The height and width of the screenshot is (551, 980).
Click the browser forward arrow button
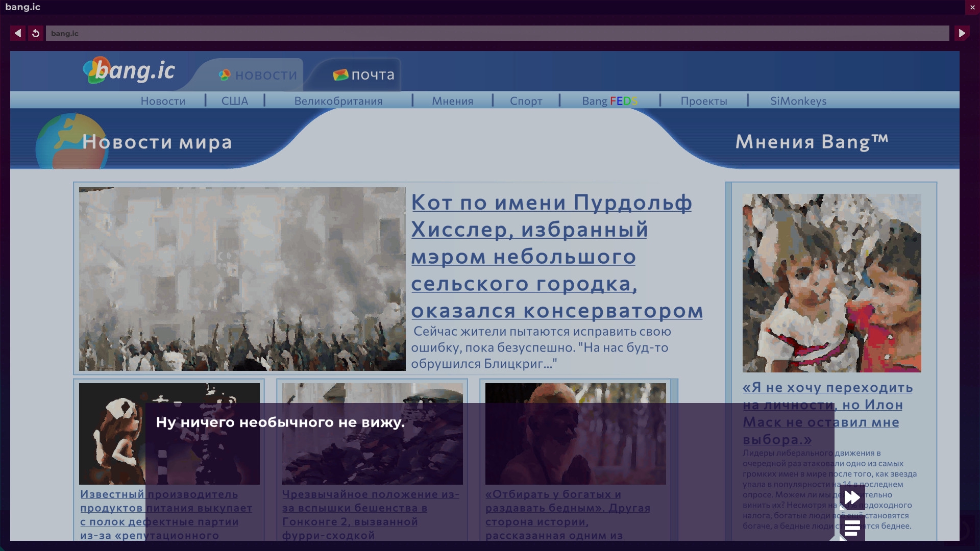962,33
